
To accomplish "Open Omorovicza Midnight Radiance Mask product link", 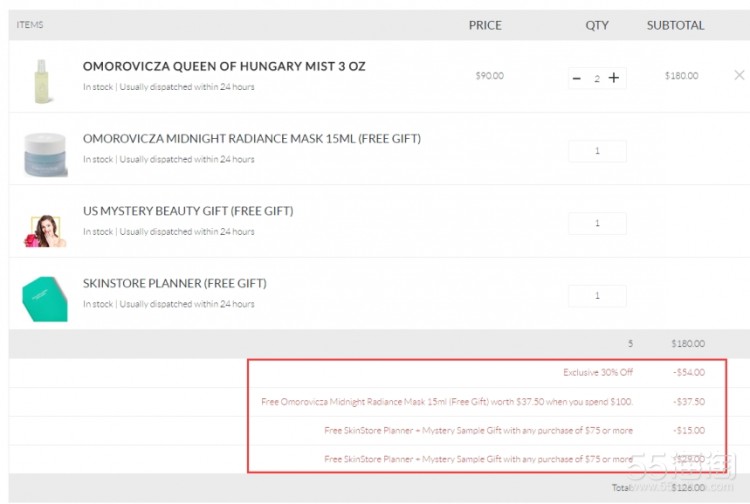I will pyautogui.click(x=252, y=139).
